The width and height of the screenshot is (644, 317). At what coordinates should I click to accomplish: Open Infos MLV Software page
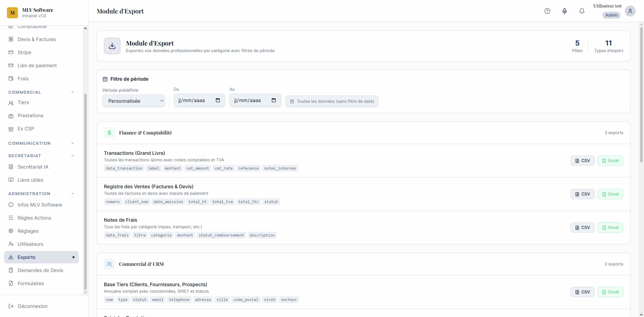[x=41, y=205]
